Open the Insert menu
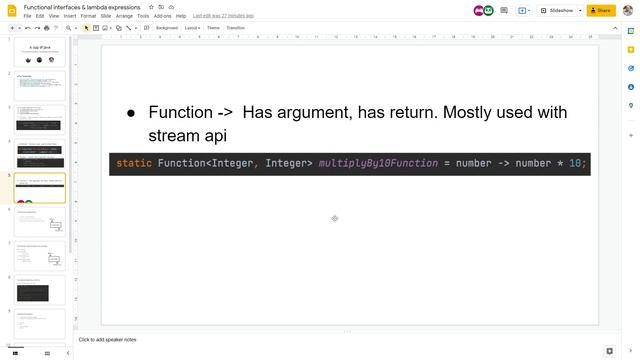Image resolution: width=640 pixels, height=360 pixels. click(x=70, y=16)
